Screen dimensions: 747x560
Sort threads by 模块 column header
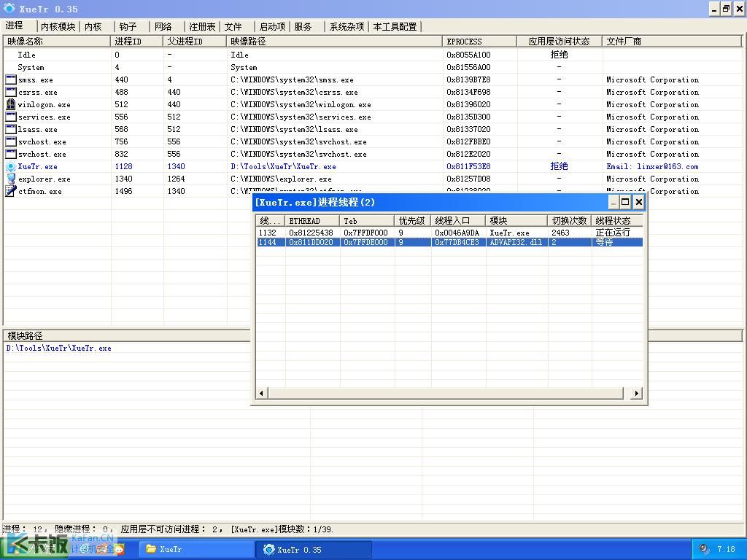(x=517, y=220)
